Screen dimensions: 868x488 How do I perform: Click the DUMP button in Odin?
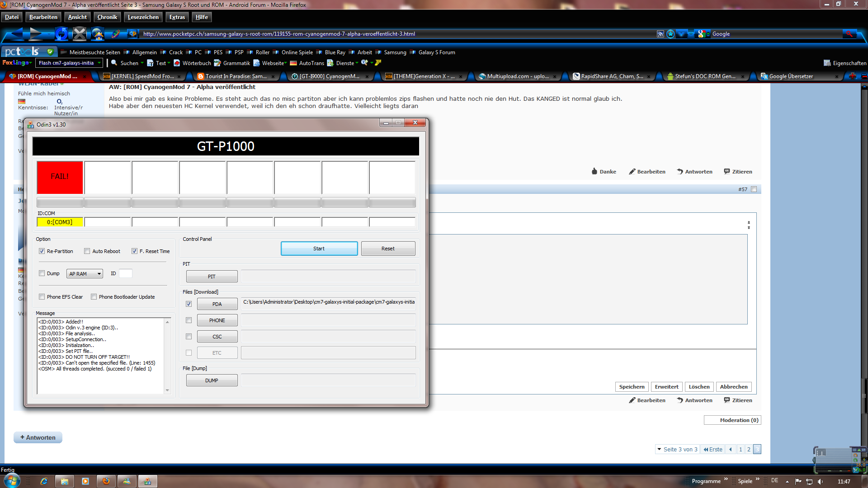coord(212,380)
